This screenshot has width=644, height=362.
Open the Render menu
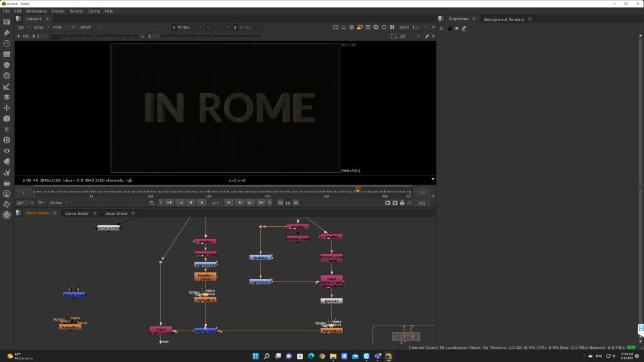click(76, 11)
